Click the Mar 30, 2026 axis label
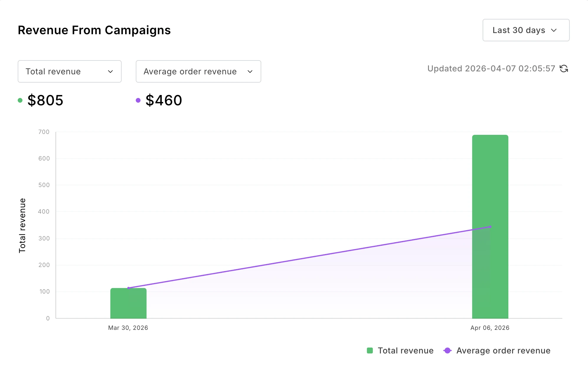 [128, 327]
